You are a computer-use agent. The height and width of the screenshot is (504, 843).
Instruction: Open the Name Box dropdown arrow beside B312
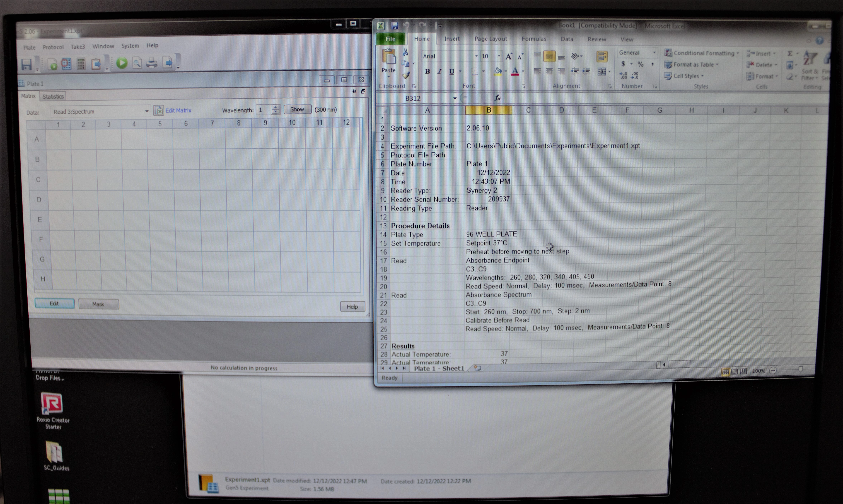455,98
